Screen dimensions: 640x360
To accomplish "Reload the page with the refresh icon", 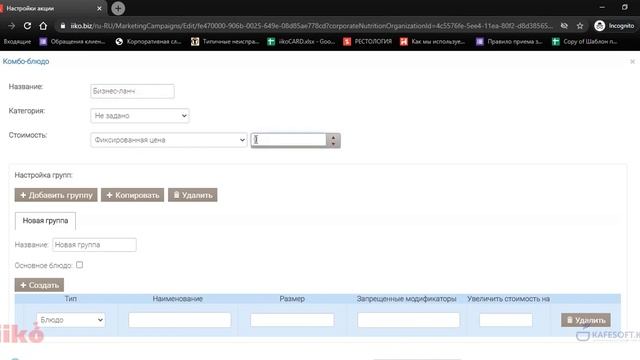I will (27, 26).
